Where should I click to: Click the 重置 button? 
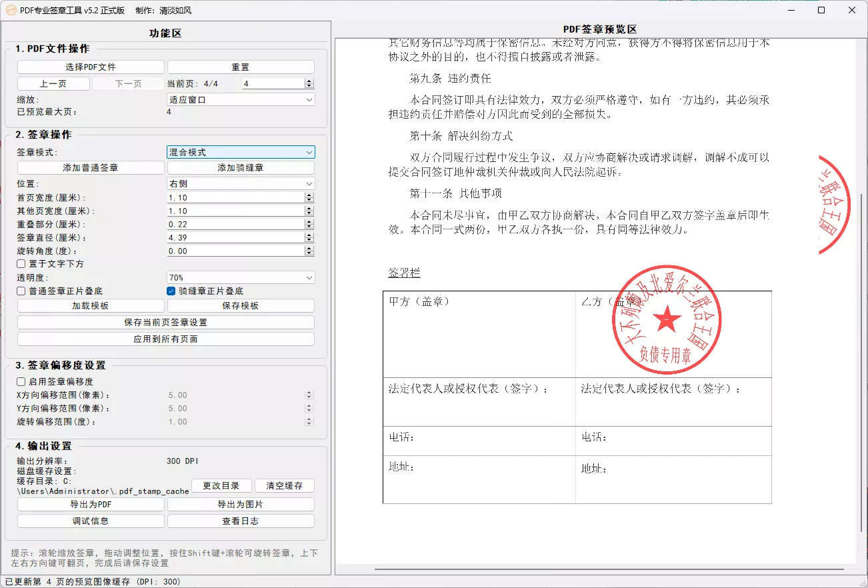coord(241,67)
